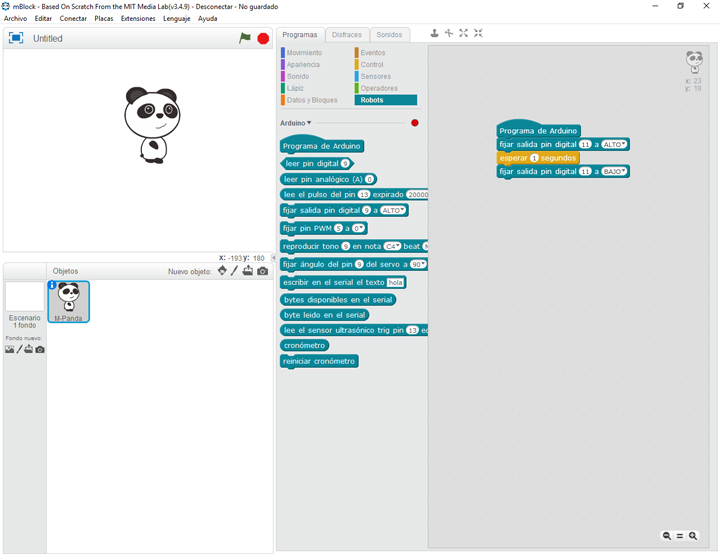Image resolution: width=720 pixels, height=554 pixels.
Task: Switch to the Programas tab
Action: coord(300,35)
